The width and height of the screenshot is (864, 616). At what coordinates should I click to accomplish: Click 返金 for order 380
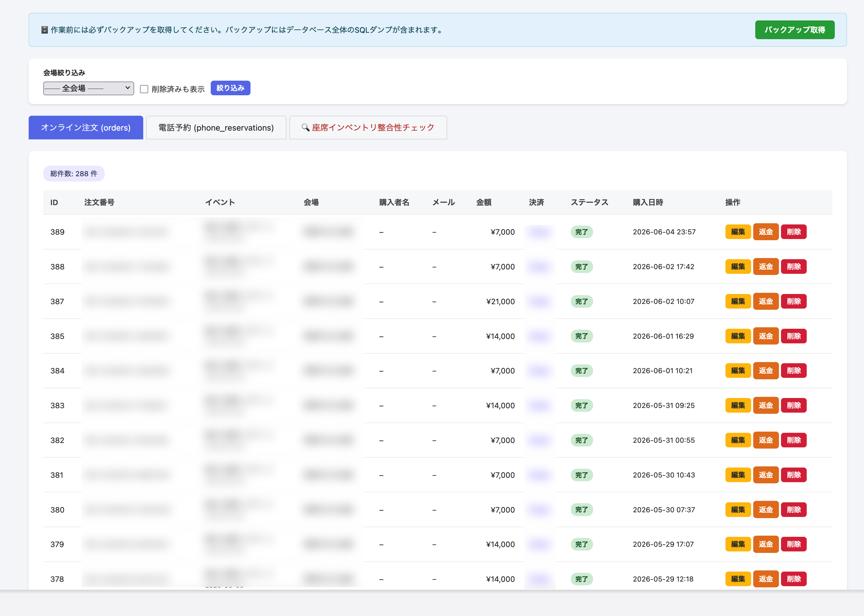point(766,510)
